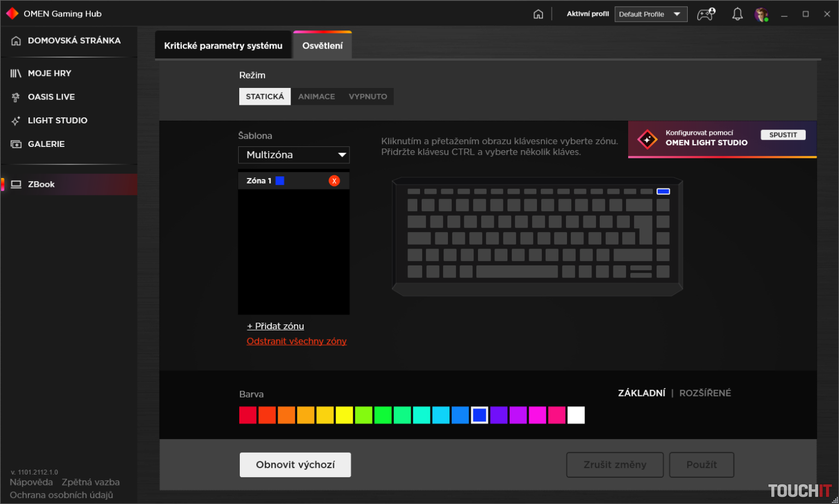Open the Default Profile dropdown
The image size is (839, 504).
click(x=651, y=14)
